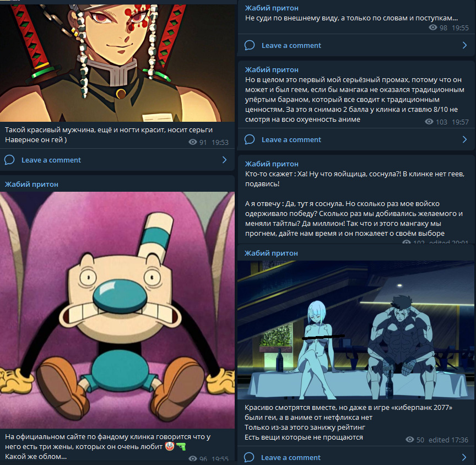Click eye views icon showing 91

(x=193, y=142)
